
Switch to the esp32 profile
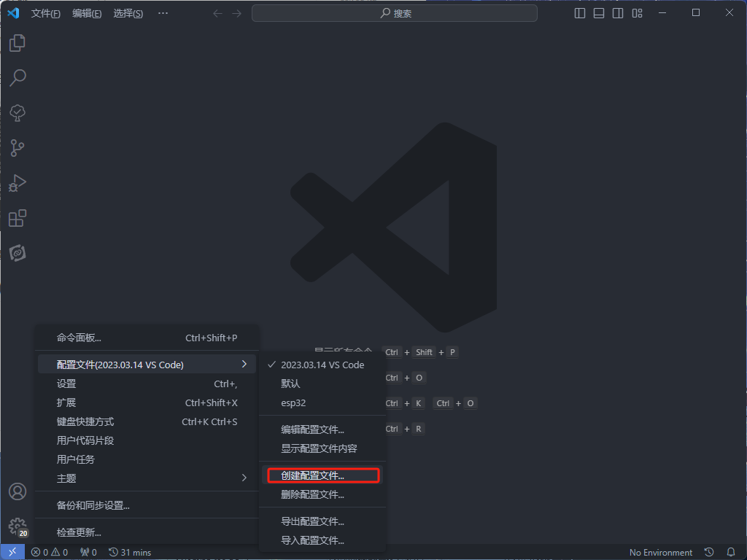(x=322, y=402)
